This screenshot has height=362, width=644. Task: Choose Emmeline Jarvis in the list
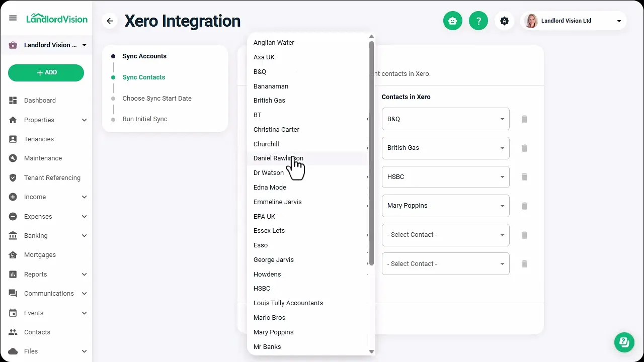click(x=308, y=202)
